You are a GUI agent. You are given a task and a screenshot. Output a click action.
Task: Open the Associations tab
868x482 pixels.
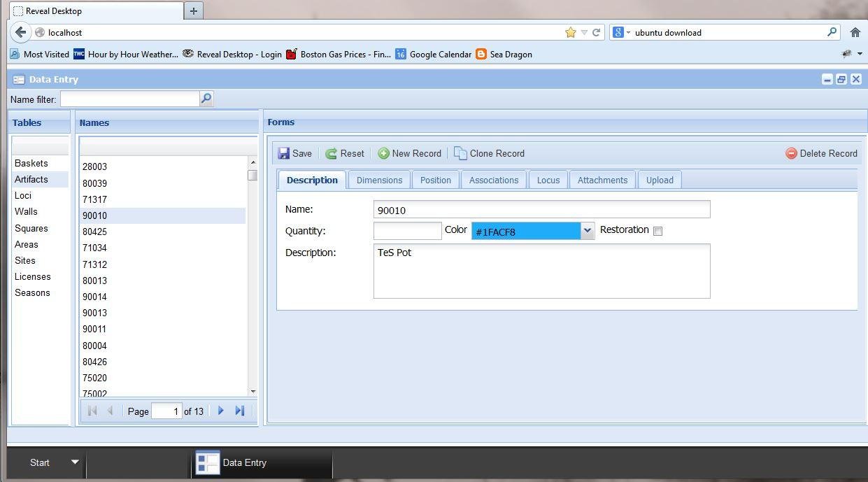[493, 180]
